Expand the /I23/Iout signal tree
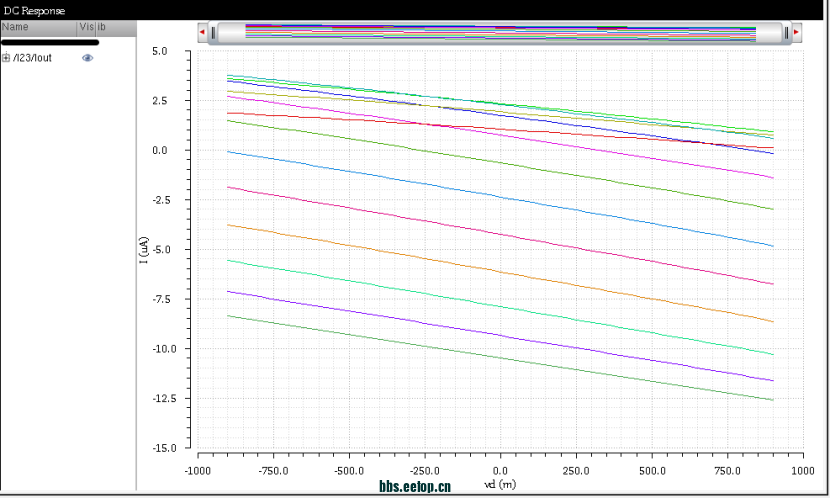The width and height of the screenshot is (831, 498). (6, 58)
